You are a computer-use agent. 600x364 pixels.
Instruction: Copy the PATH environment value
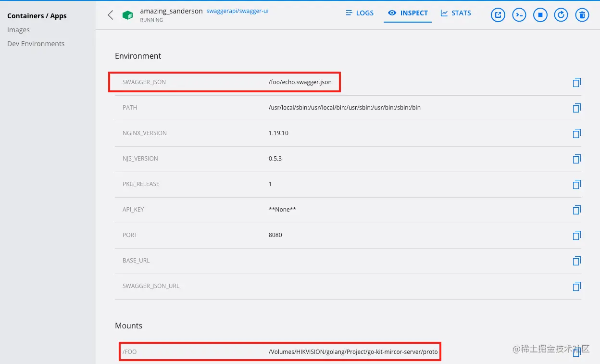click(577, 108)
